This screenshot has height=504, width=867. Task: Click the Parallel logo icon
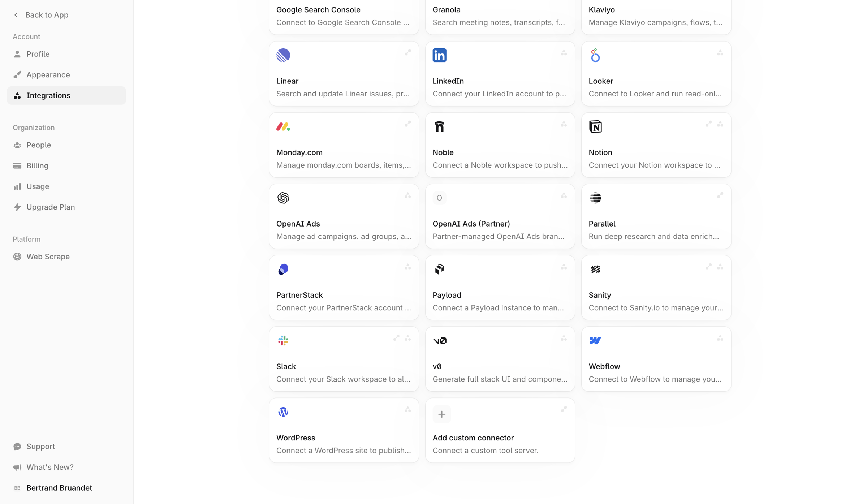click(595, 198)
